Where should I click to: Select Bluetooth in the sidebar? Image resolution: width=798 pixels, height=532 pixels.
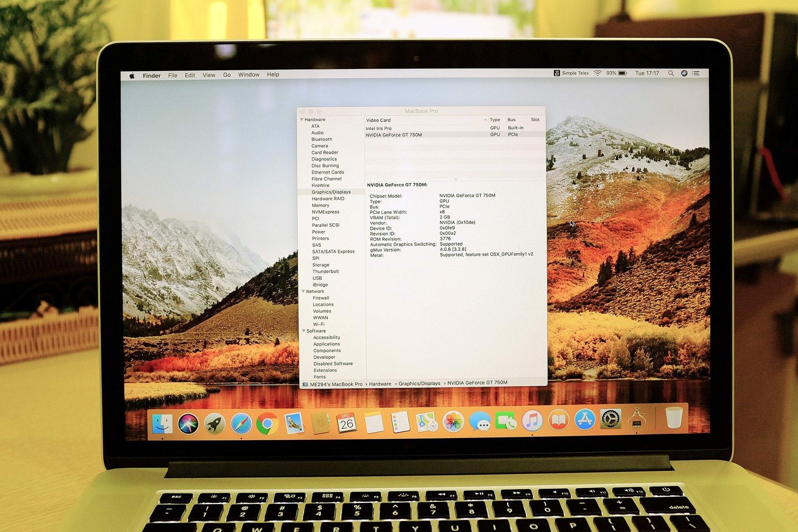click(322, 139)
